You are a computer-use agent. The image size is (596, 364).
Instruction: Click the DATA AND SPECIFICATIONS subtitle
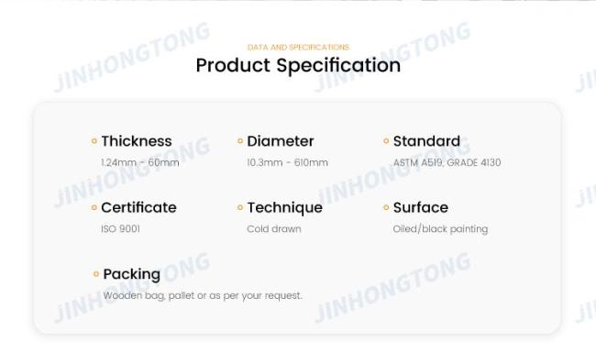tap(298, 47)
